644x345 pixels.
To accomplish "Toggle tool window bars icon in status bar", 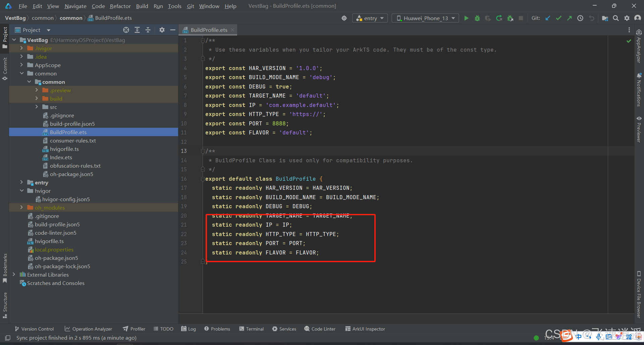I will pos(8,338).
